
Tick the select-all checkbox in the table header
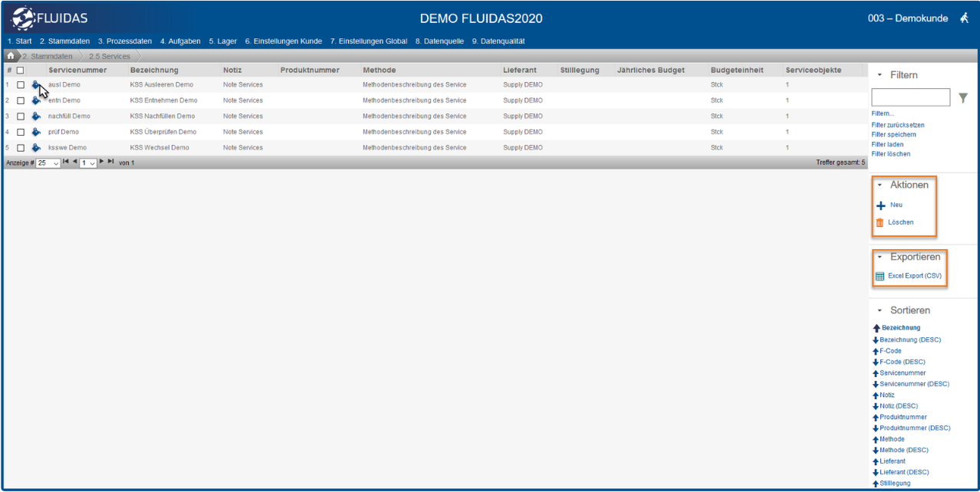click(x=21, y=71)
